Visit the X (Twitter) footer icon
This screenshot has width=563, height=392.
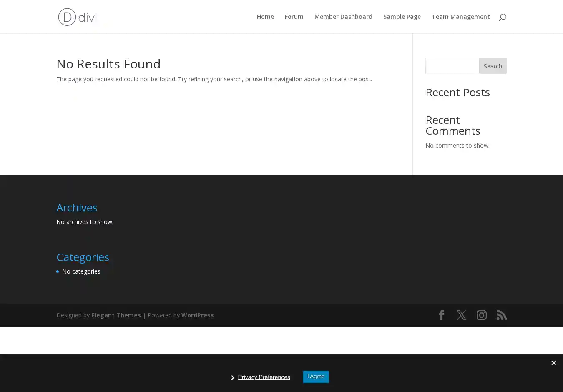[461, 315]
